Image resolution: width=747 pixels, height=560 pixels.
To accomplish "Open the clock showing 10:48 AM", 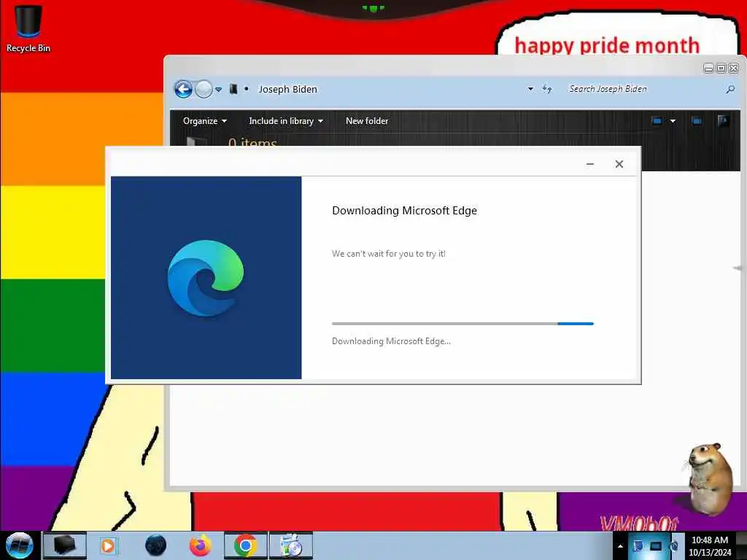I will pyautogui.click(x=709, y=545).
